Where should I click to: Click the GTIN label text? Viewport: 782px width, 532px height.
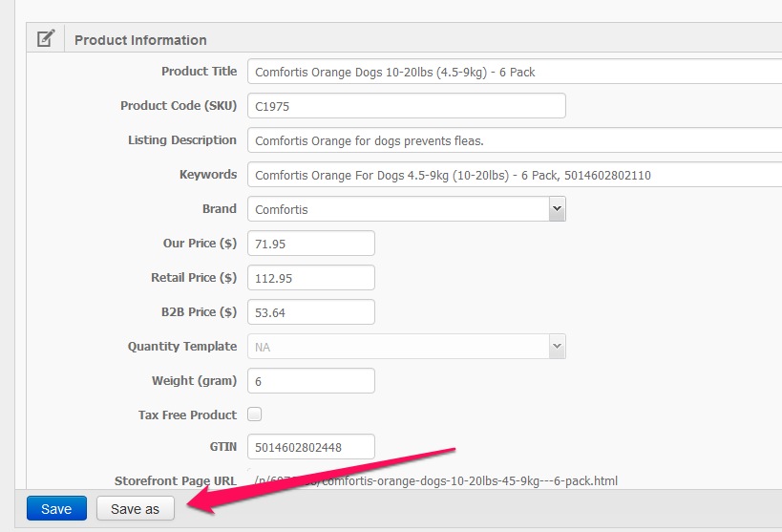222,447
